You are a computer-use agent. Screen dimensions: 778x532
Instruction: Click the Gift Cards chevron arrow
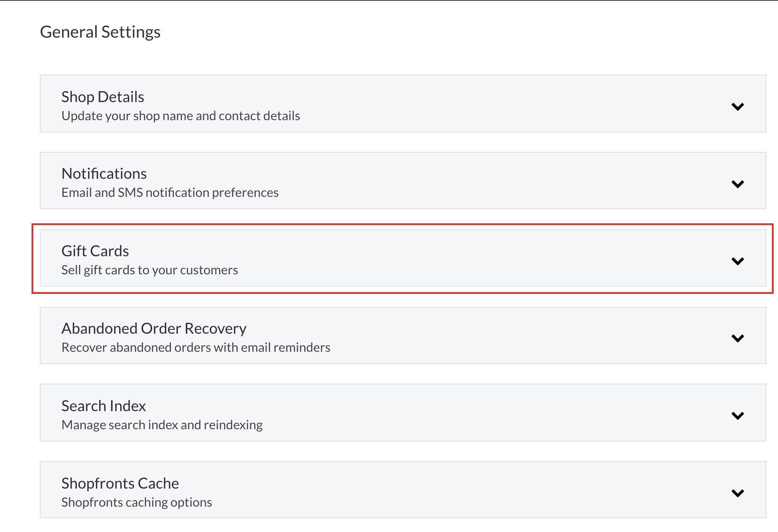coord(737,261)
